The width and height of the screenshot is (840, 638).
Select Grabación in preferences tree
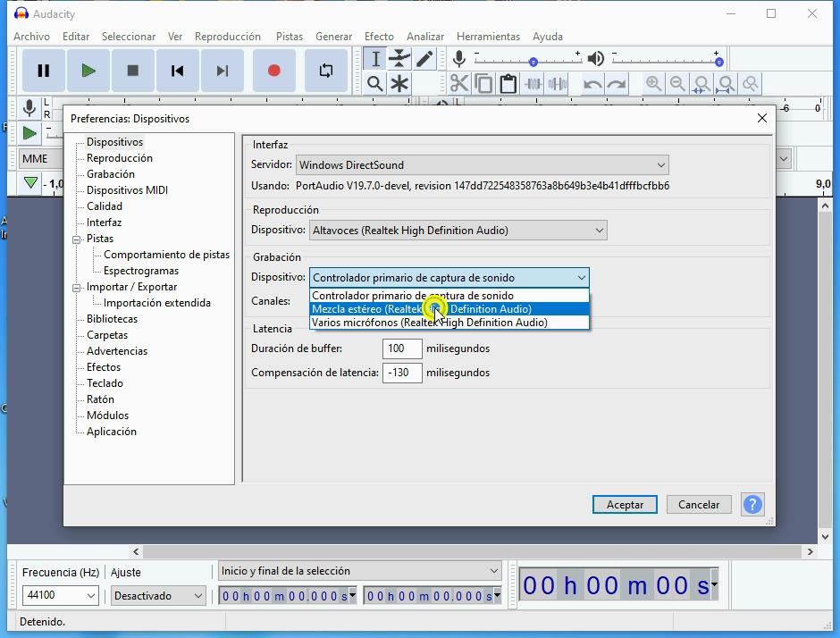tap(111, 174)
